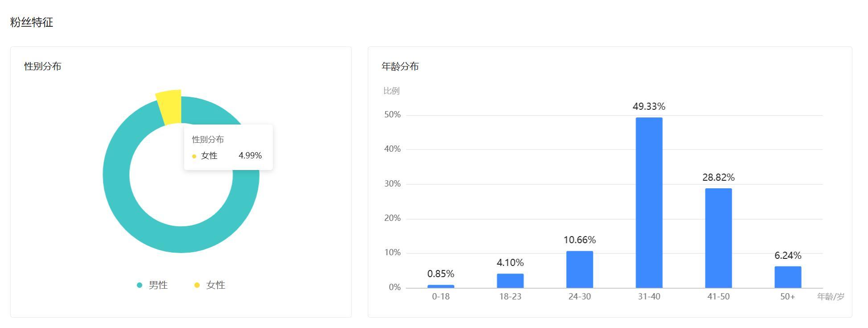Click the 28.82% value label
The width and height of the screenshot is (868, 328).
click(718, 178)
